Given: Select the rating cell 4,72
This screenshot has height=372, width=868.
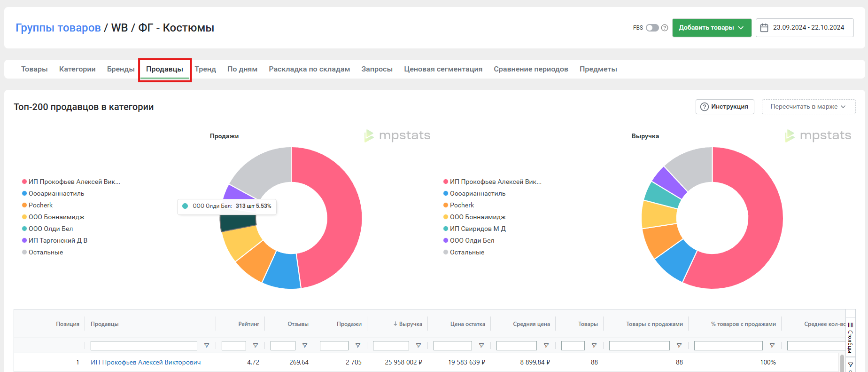Looking at the screenshot, I should (x=253, y=362).
